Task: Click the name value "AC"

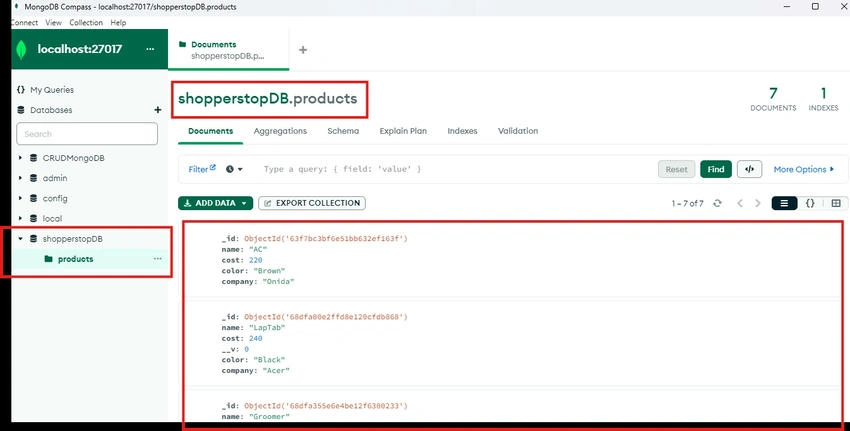Action: tap(258, 249)
